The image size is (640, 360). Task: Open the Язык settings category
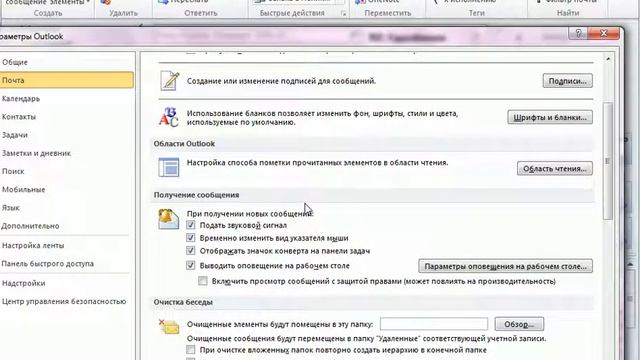pyautogui.click(x=67, y=207)
